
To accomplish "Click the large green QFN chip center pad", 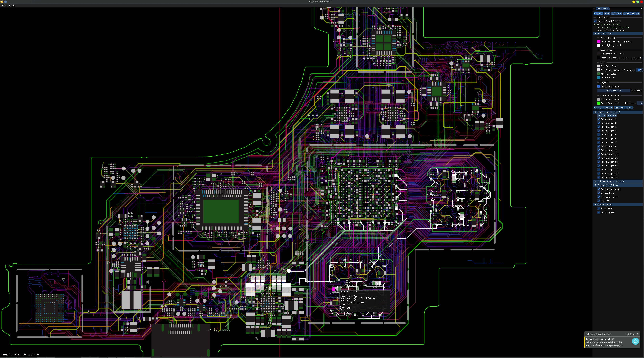I will (x=221, y=211).
